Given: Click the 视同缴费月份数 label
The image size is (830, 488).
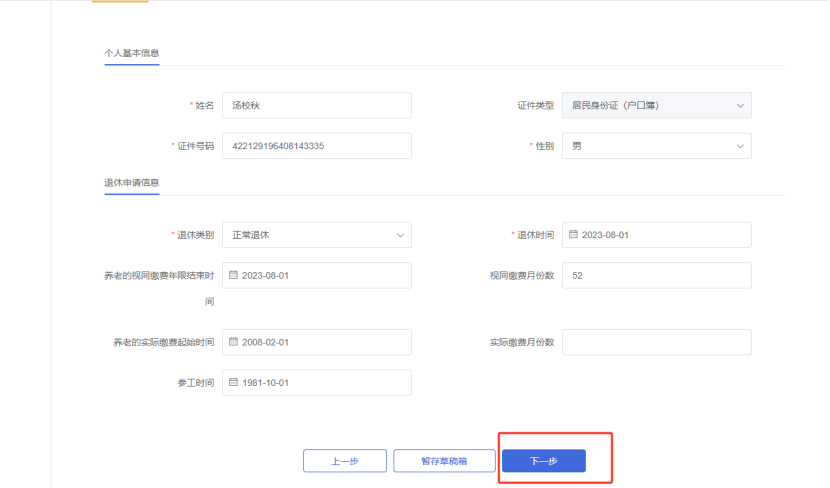Looking at the screenshot, I should pos(521,276).
